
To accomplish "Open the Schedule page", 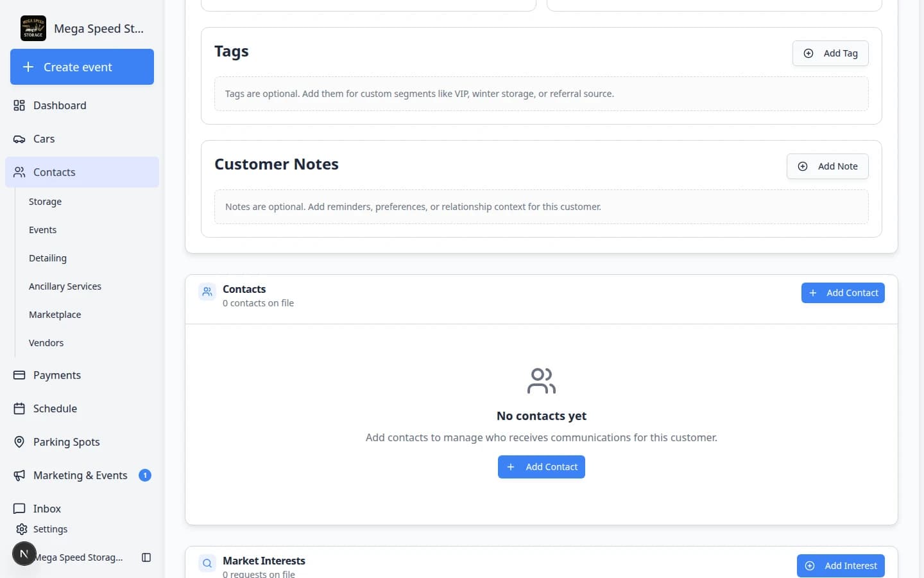I will pyautogui.click(x=82, y=408).
